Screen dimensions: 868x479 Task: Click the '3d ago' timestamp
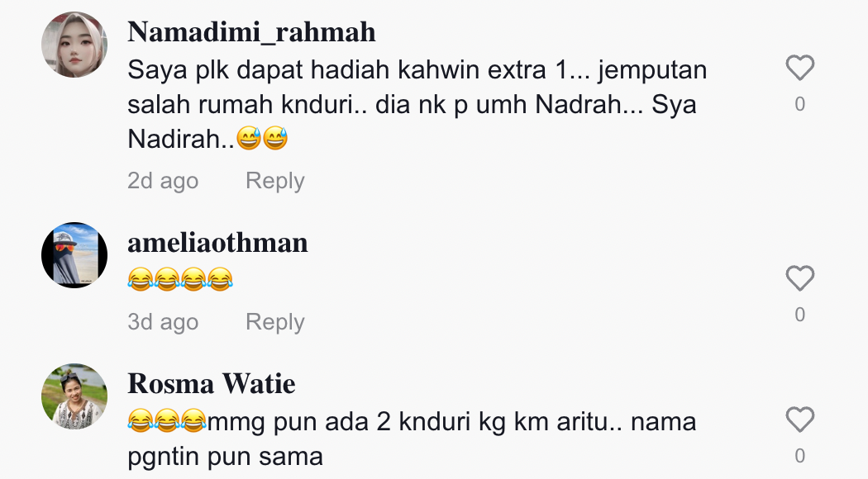coord(163,322)
